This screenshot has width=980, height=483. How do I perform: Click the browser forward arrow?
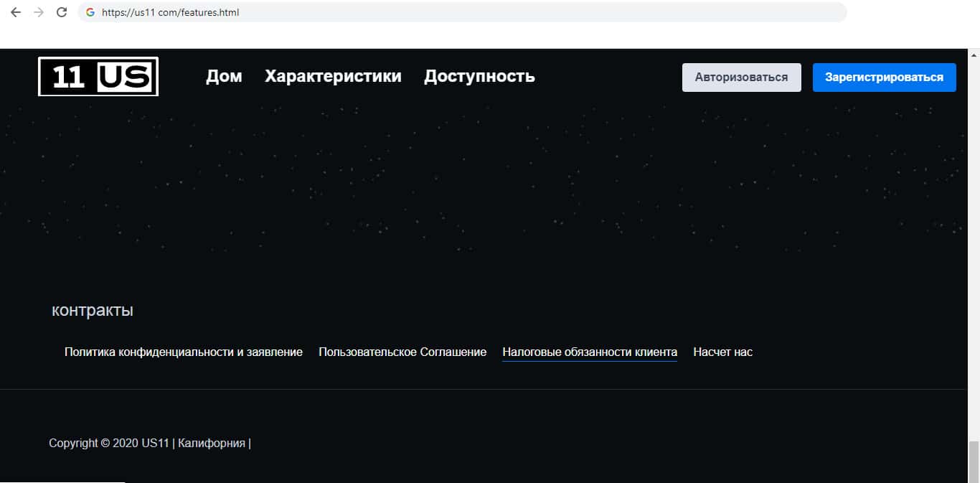pos(39,12)
